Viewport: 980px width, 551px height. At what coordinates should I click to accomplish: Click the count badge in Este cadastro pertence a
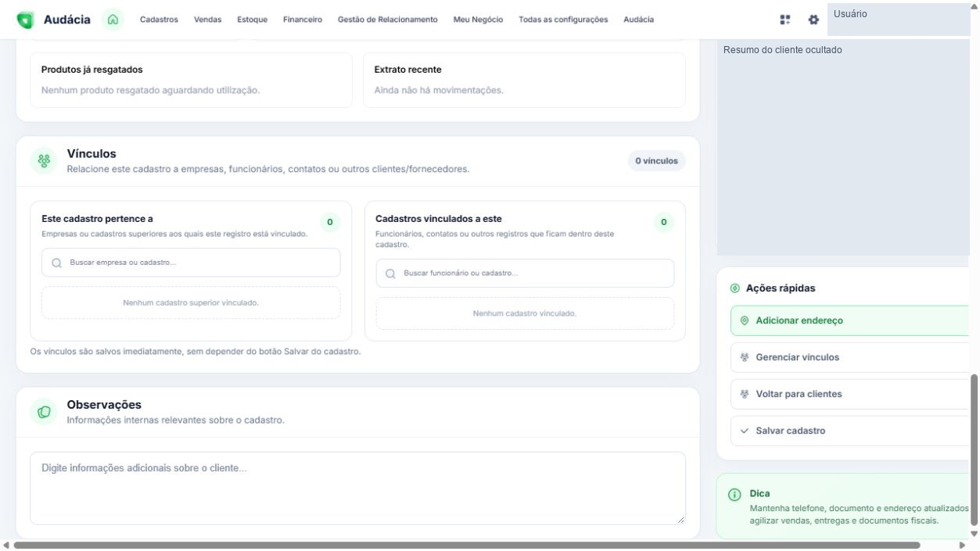330,223
